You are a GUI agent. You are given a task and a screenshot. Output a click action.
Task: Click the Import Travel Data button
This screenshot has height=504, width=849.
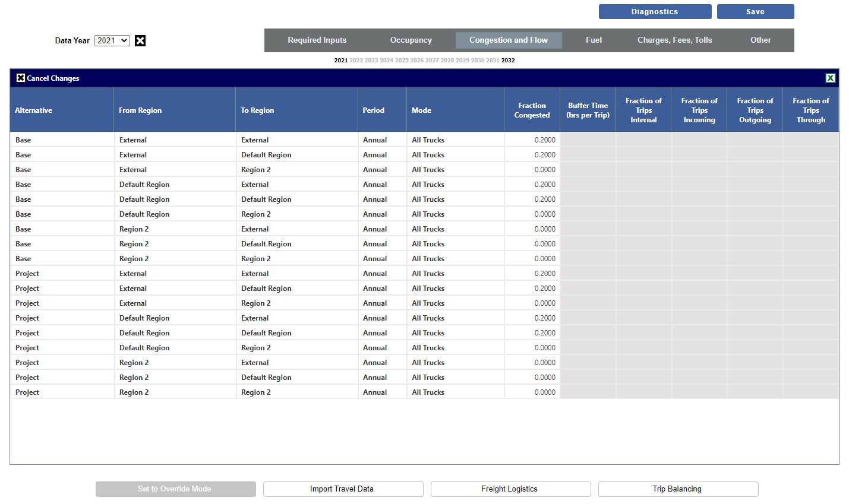(342, 489)
